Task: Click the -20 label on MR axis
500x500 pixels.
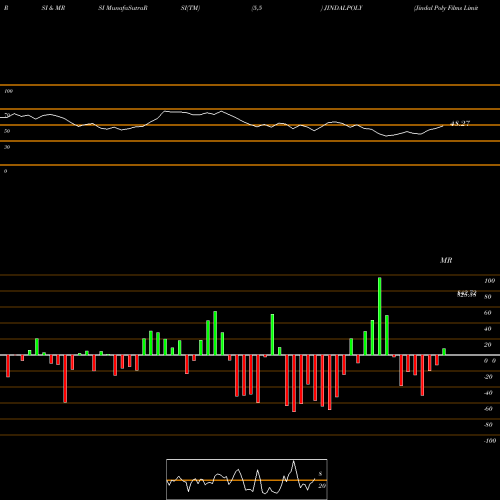Action: tap(488, 377)
